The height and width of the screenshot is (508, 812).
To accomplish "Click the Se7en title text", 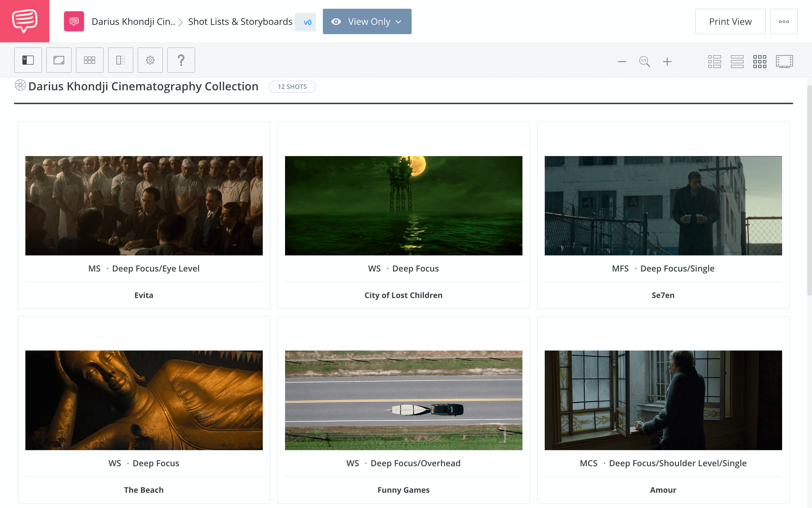I will coord(663,295).
